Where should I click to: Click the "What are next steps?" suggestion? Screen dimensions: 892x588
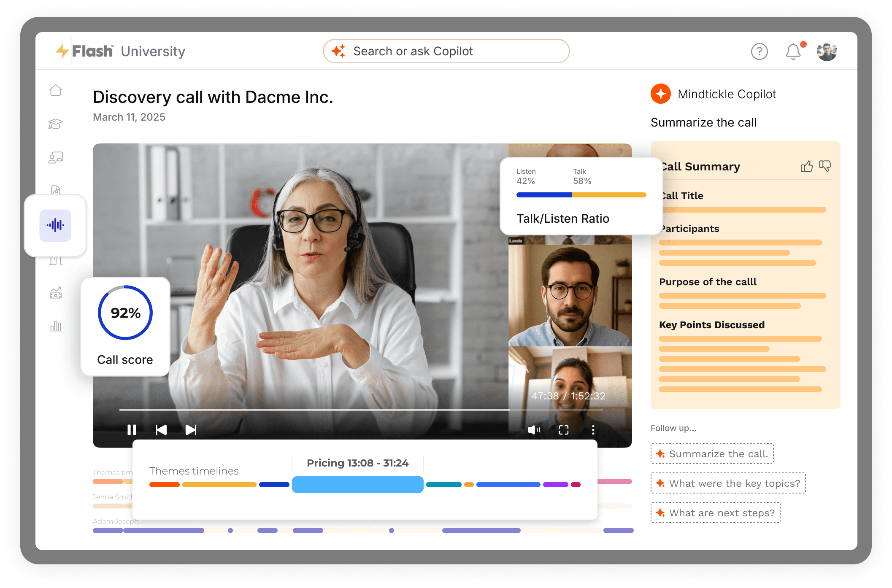[x=715, y=512]
